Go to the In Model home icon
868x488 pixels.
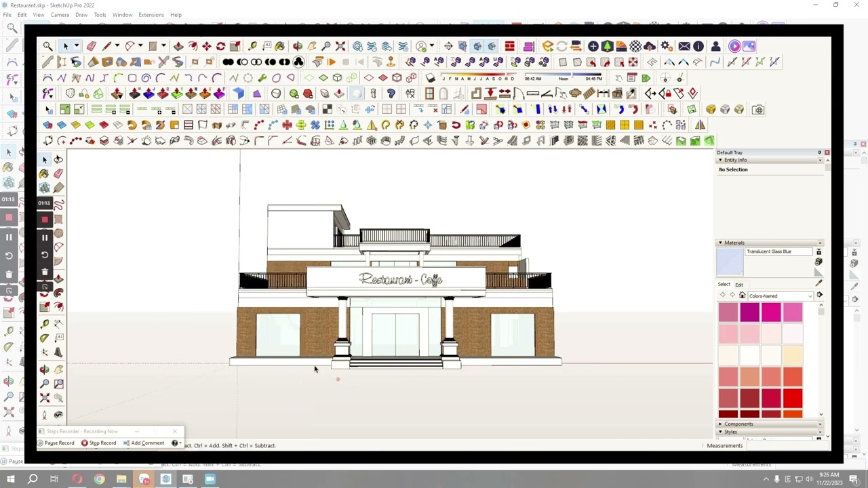(x=742, y=296)
